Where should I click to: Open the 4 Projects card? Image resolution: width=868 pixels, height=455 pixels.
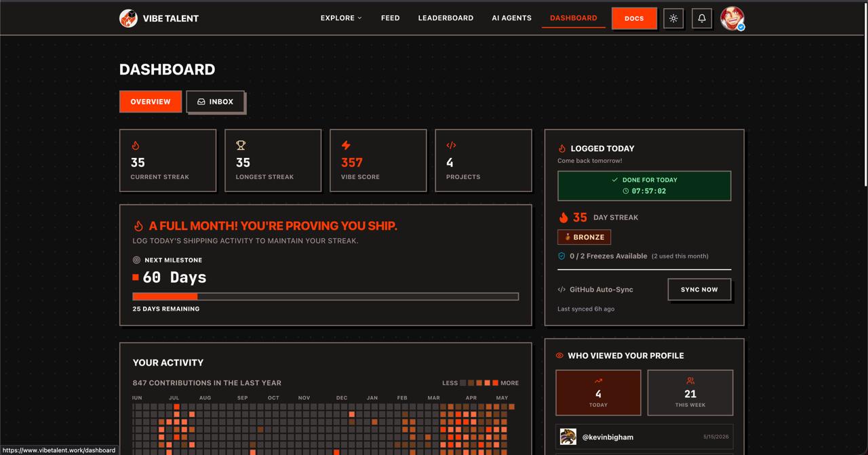484,161
